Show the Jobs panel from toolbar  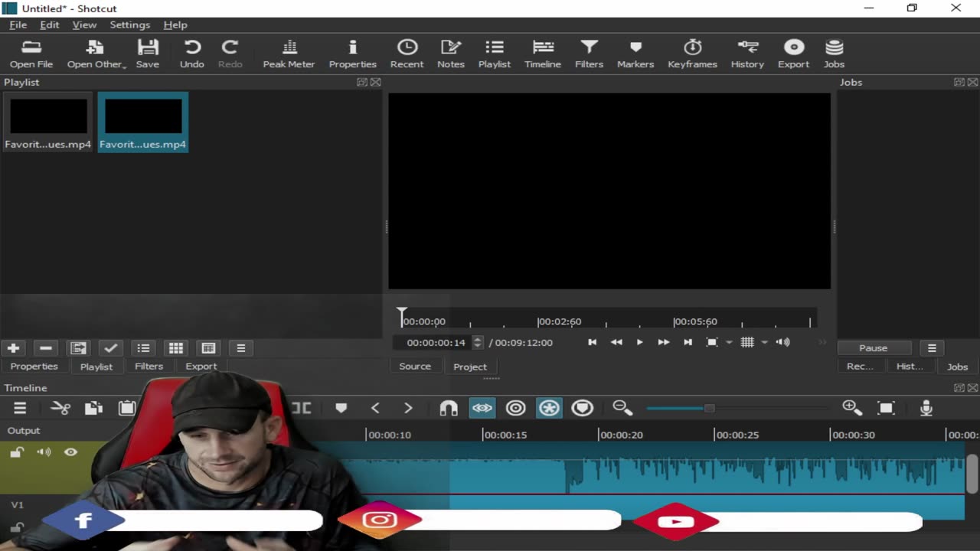click(834, 54)
